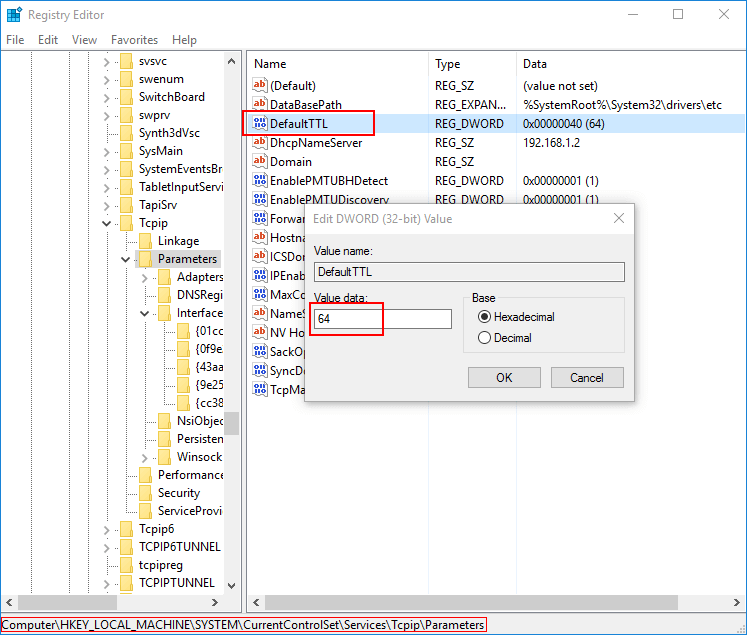Click the tree pane vertical scrollbar thumb
747x635 pixels.
232,423
